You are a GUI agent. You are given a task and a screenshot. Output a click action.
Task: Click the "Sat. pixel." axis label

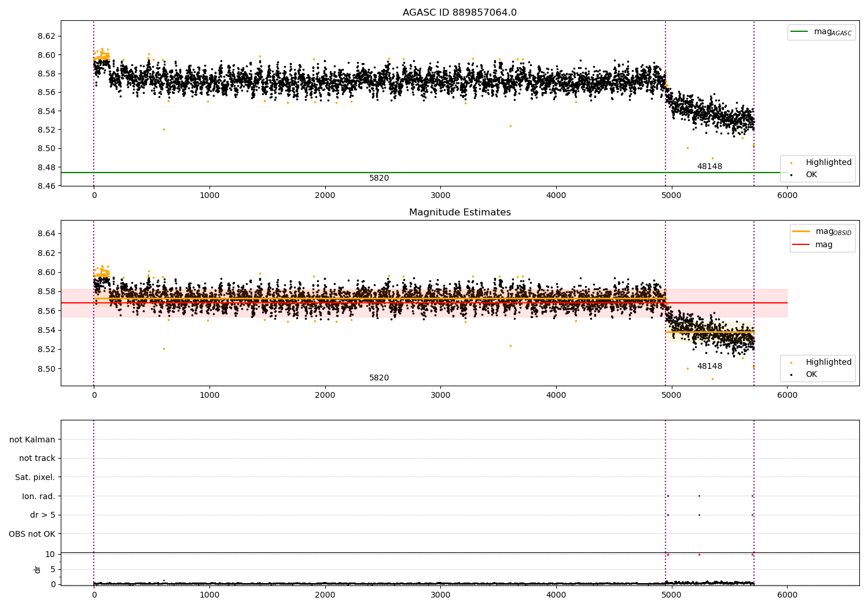(35, 477)
